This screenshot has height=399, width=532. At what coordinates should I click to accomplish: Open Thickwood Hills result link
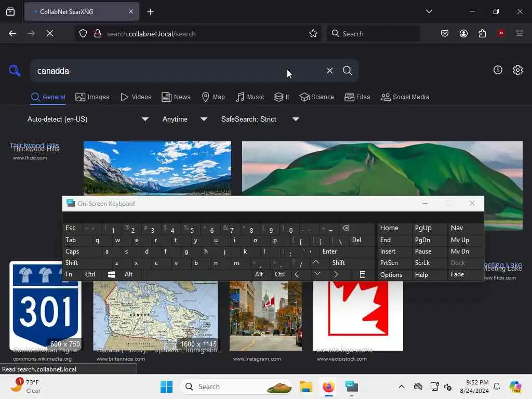click(34, 145)
